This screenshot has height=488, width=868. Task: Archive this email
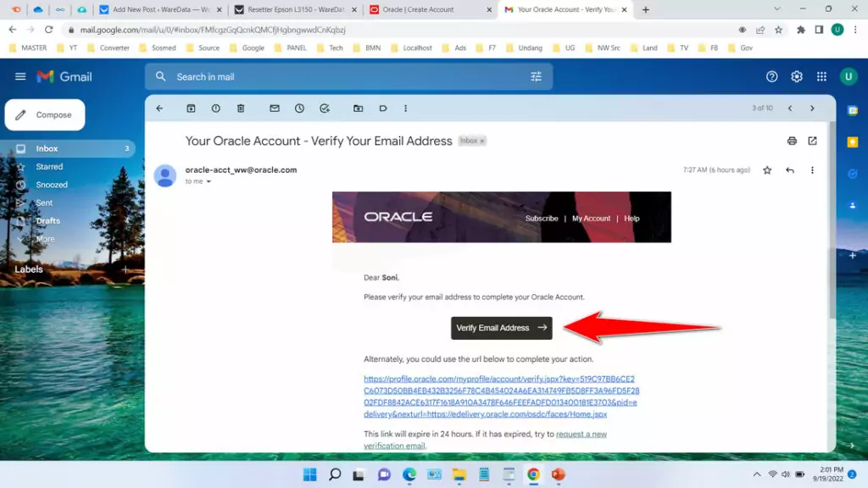[x=191, y=108]
